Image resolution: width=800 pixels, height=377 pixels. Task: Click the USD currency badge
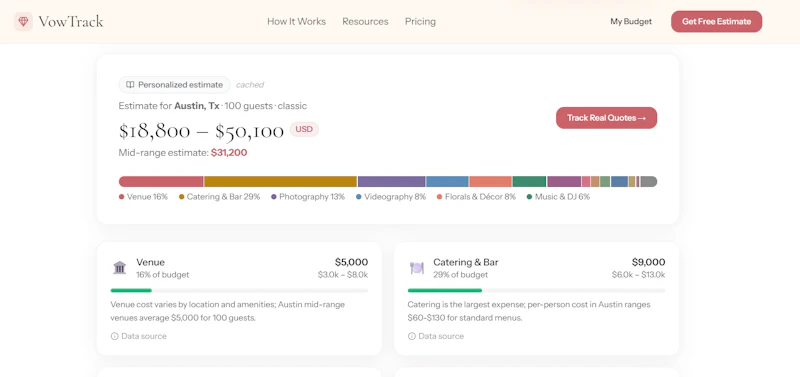click(304, 130)
